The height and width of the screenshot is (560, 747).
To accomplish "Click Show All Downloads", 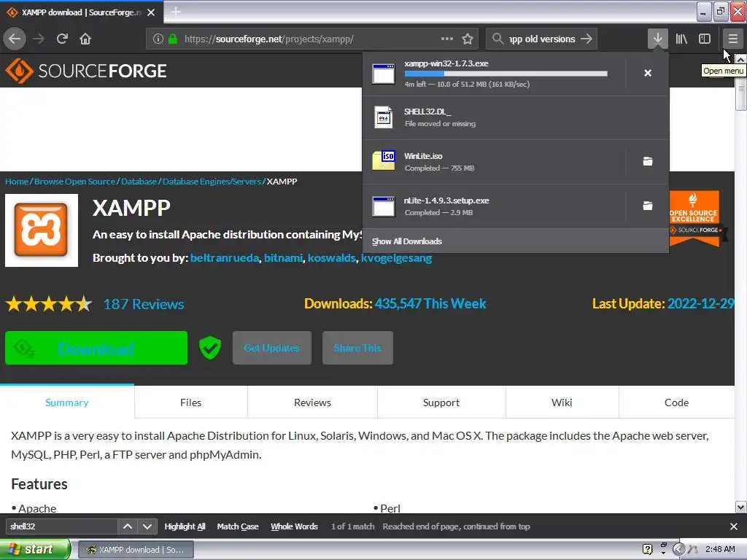I will pyautogui.click(x=407, y=241).
